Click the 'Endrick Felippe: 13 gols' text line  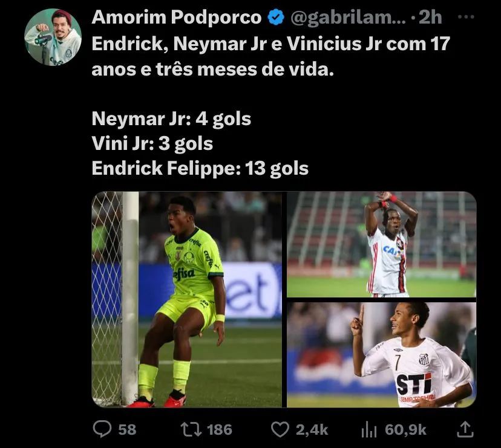click(200, 168)
